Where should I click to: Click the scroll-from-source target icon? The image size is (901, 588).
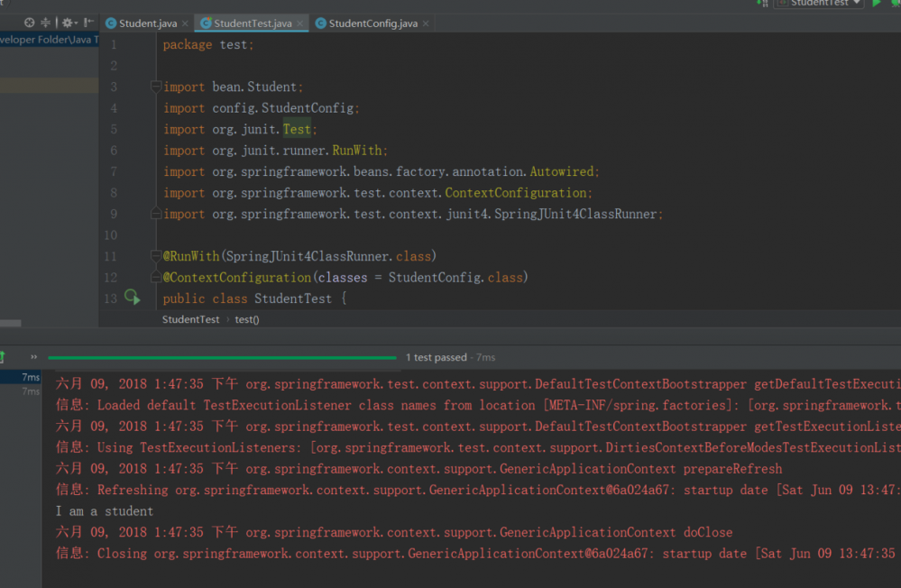[30, 23]
